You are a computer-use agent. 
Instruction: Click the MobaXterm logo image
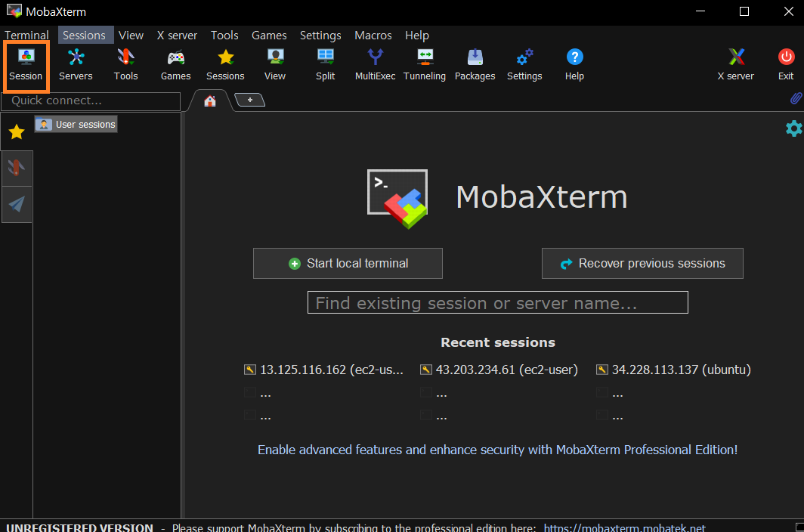(x=397, y=199)
